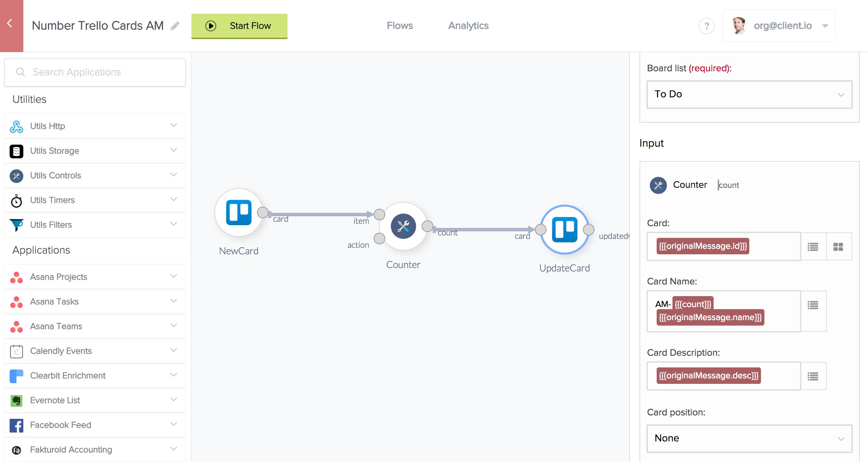Viewport: 868px width, 462px height.
Task: Click the {{{originalMessage.id}}} tag
Action: coord(703,246)
